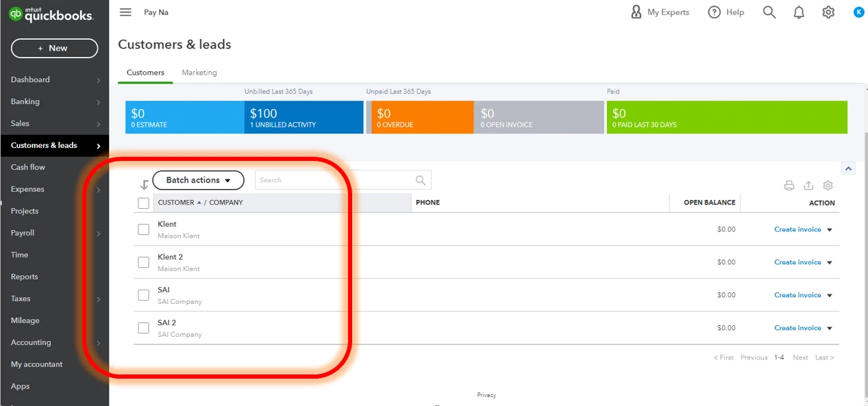Click the search icon in customer search box
The image size is (868, 406).
coord(421,180)
